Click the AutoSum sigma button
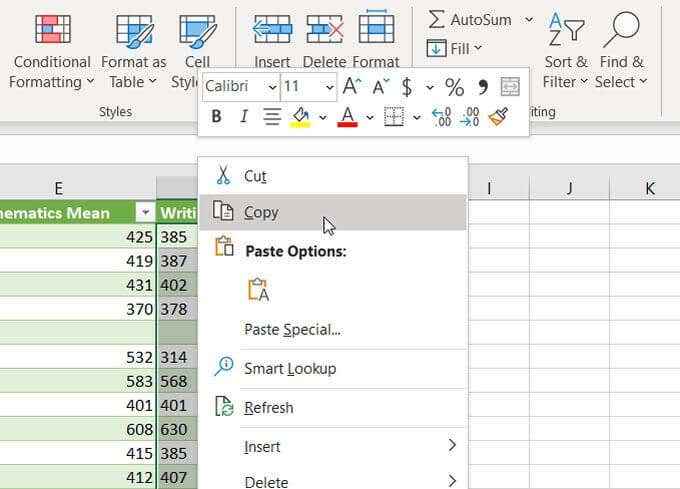 (470, 20)
